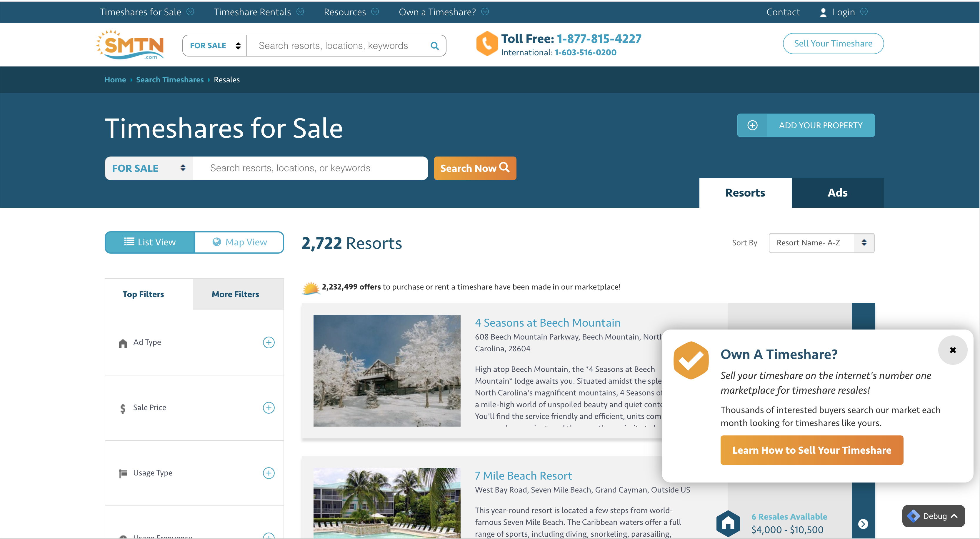This screenshot has width=980, height=539.
Task: Go to Search Timeshares breadcrumb
Action: point(170,79)
